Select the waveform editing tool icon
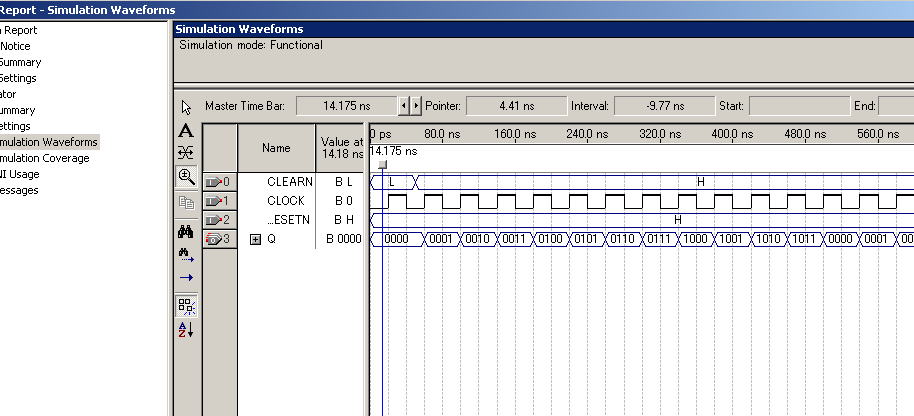Image resolution: width=914 pixels, height=416 pixels. (x=186, y=153)
